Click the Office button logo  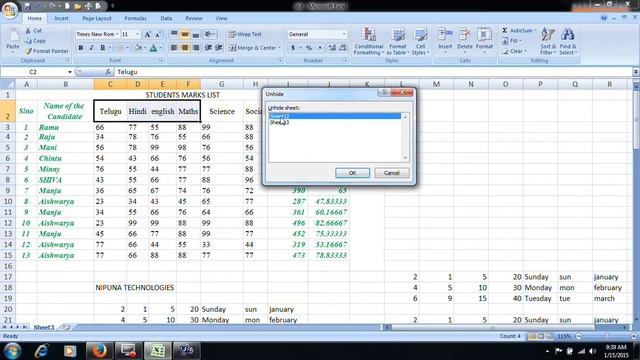(x=10, y=10)
